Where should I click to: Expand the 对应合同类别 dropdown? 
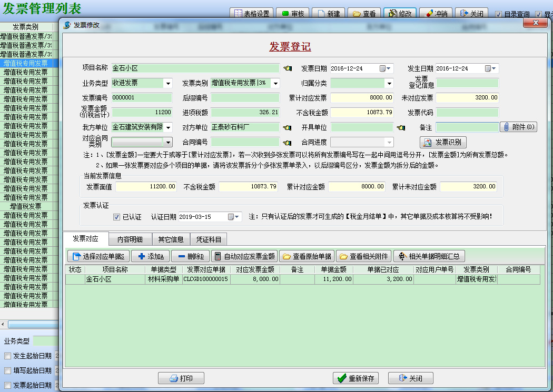tap(168, 142)
